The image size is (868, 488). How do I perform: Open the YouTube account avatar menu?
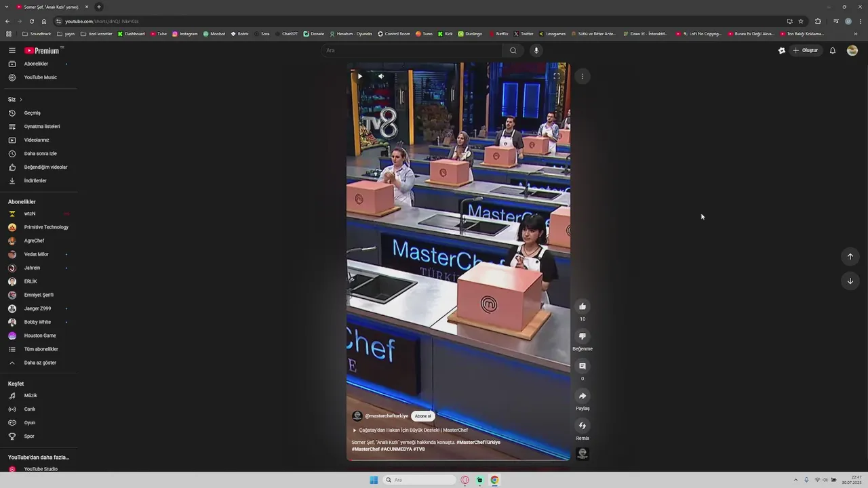pos(852,50)
